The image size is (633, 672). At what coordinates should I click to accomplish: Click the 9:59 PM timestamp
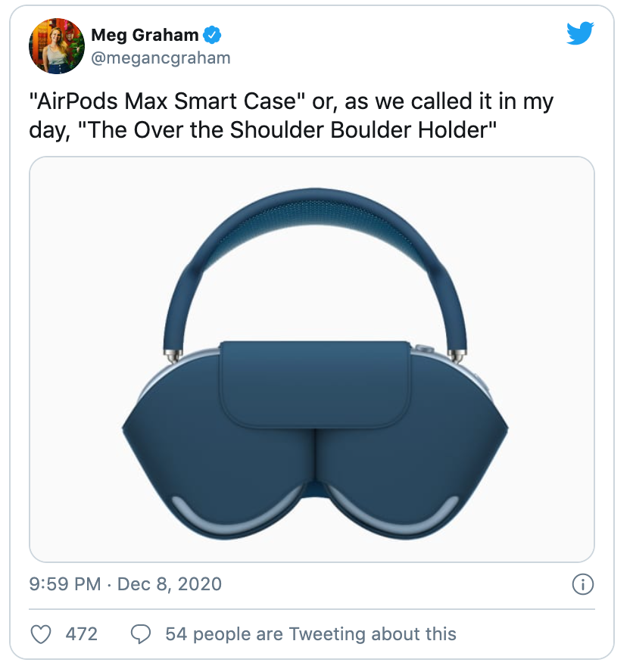click(65, 584)
